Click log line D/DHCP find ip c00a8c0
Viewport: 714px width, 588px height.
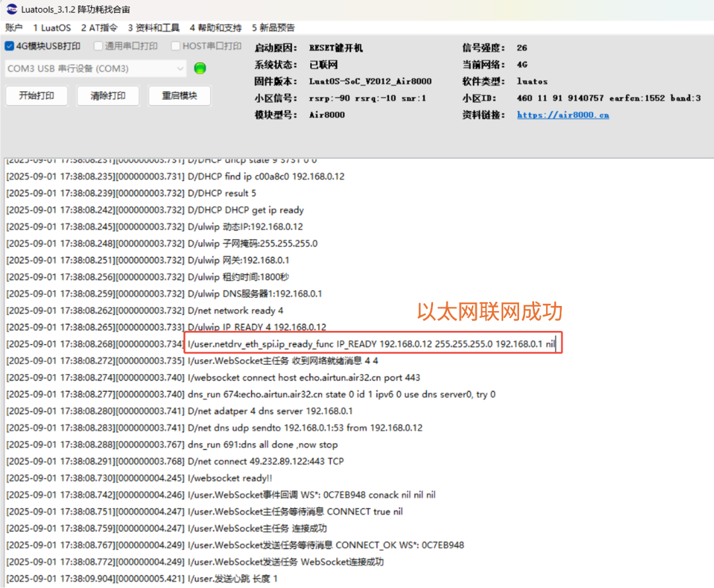pos(175,176)
